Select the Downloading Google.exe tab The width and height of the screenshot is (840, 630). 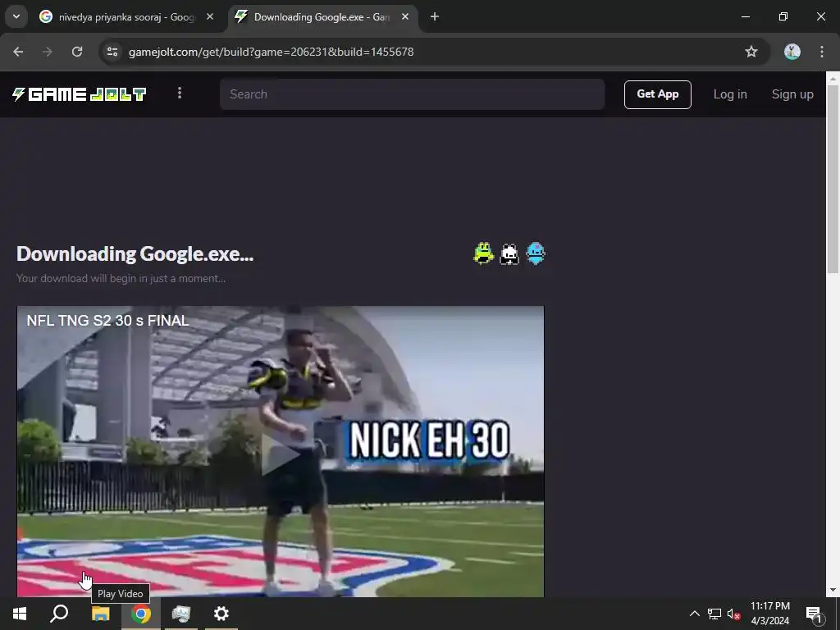tap(322, 17)
